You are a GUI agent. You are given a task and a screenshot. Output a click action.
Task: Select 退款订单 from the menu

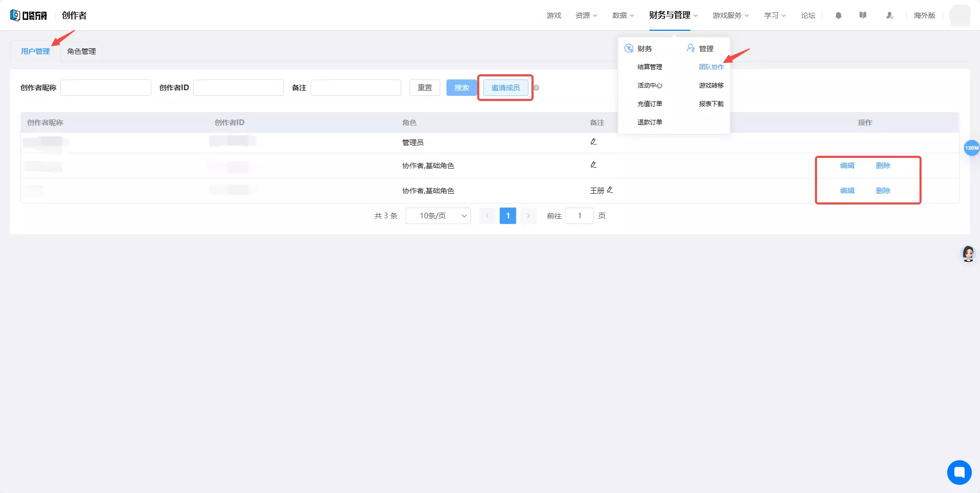pyautogui.click(x=650, y=122)
